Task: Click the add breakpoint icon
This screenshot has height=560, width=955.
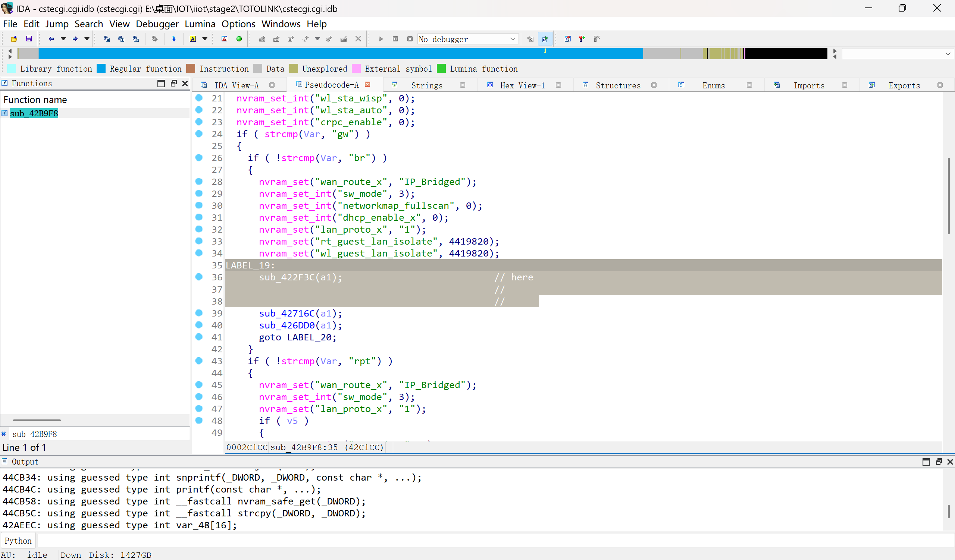Action: pos(582,39)
